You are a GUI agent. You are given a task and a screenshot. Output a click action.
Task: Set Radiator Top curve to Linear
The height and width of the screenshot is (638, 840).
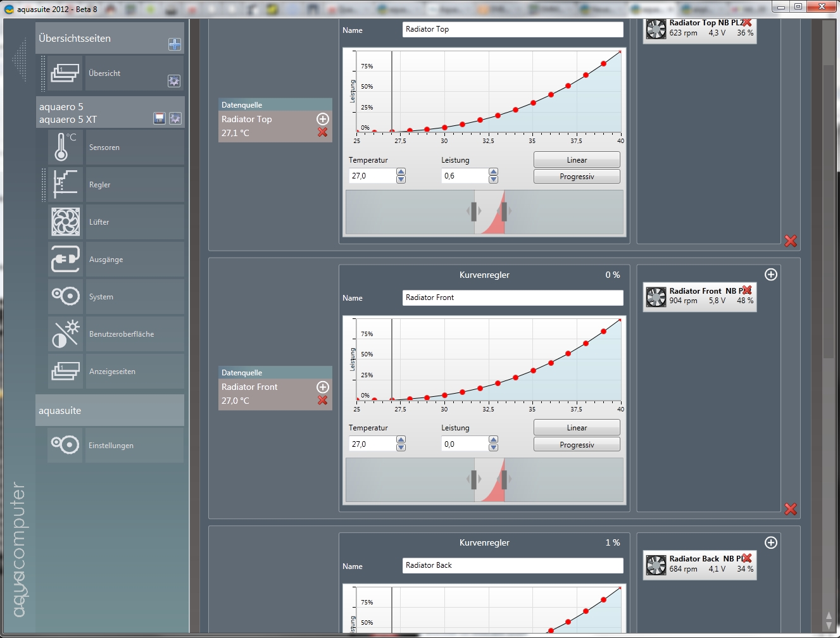click(577, 160)
